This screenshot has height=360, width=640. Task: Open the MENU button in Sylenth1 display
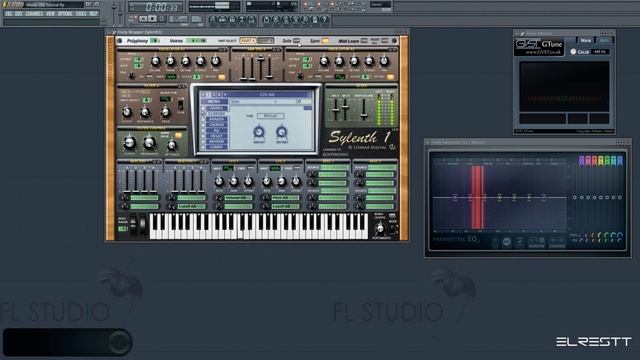214,102
